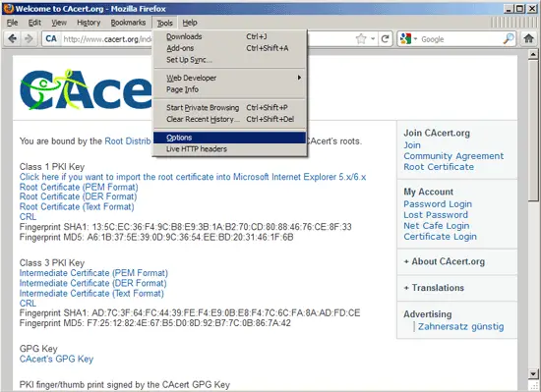
Task: Click the Class 3 Fingerprint MD5 text
Action: click(154, 323)
